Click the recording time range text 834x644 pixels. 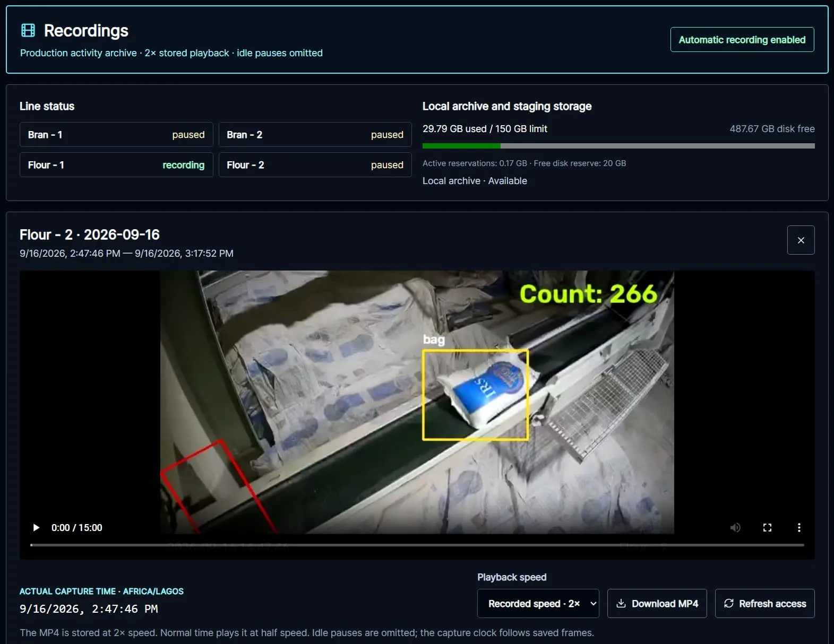[x=126, y=254]
